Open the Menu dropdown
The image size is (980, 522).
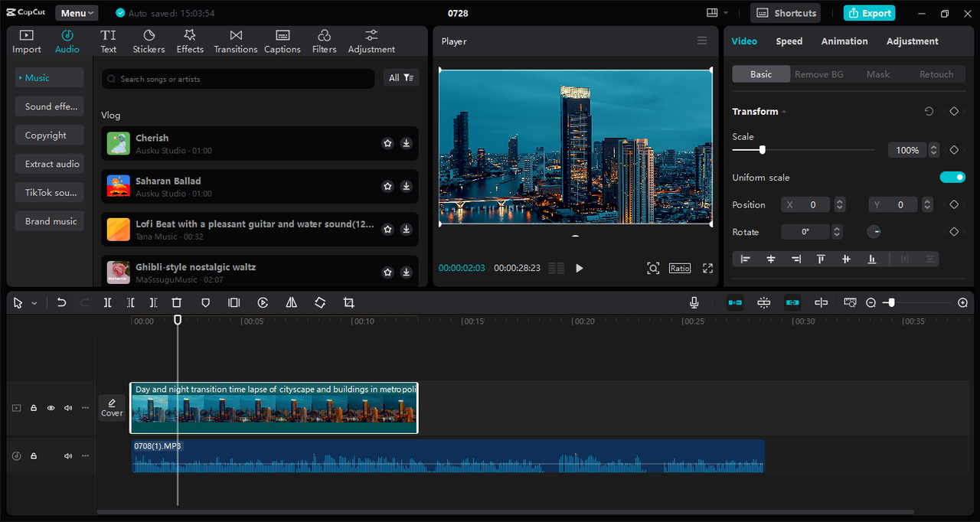pos(77,13)
